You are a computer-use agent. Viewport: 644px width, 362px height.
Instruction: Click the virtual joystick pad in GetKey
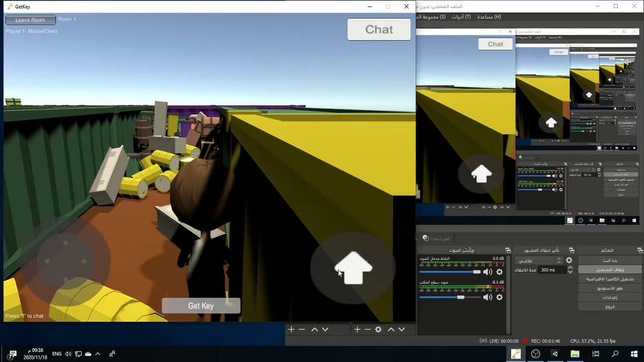(x=65, y=261)
